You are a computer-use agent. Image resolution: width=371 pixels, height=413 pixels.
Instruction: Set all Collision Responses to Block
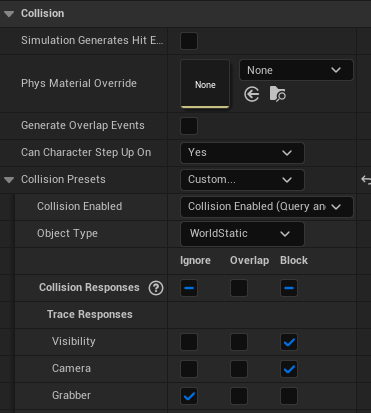tap(289, 288)
